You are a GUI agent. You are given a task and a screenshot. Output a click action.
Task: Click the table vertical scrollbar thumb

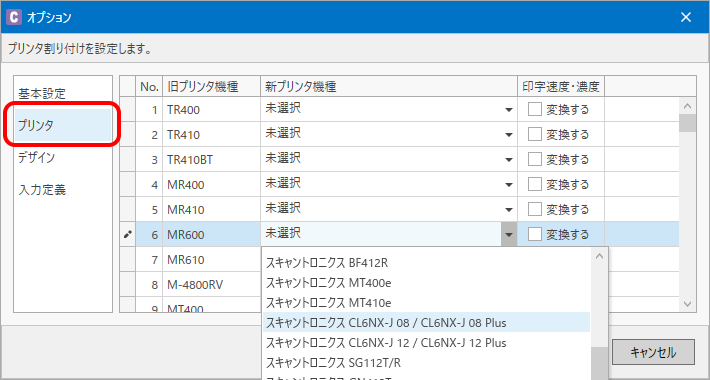[687, 123]
